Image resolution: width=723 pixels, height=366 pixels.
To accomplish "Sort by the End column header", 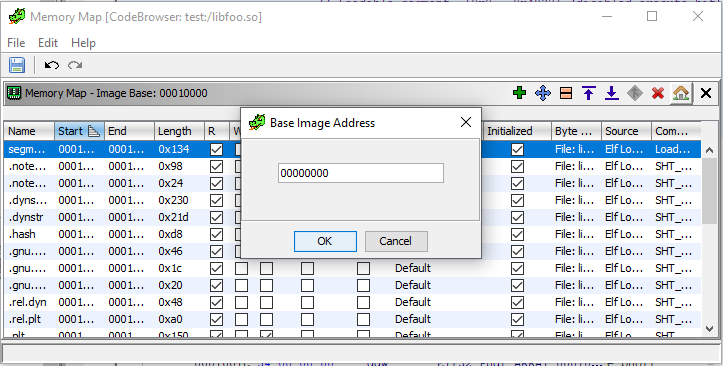I will 130,131.
